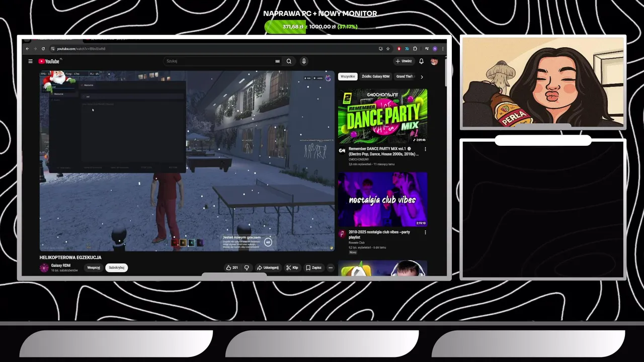The width and height of the screenshot is (644, 362).
Task: Open the YouTube account avatar menu
Action: 434,61
